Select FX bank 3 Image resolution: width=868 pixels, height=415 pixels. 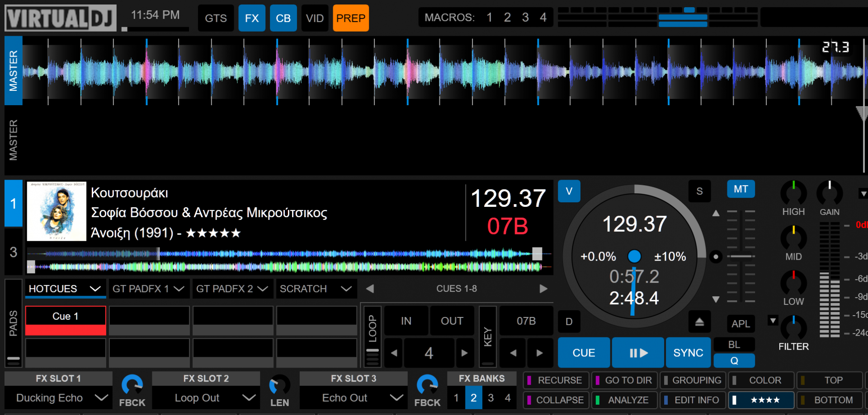click(491, 398)
